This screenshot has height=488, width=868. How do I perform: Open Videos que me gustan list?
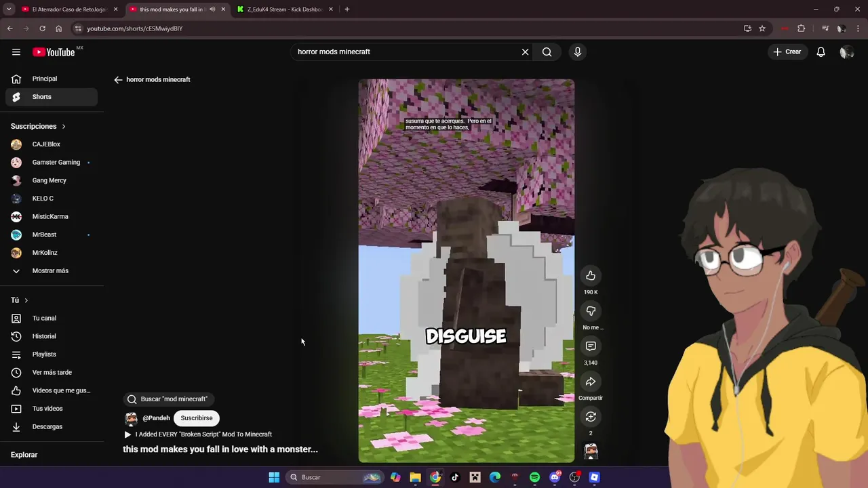pyautogui.click(x=51, y=390)
